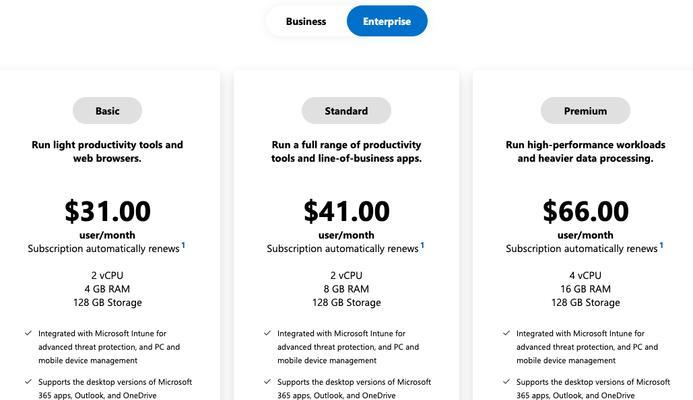Click the Premium plan badge
Viewport: 693px width, 400px height.
click(585, 111)
